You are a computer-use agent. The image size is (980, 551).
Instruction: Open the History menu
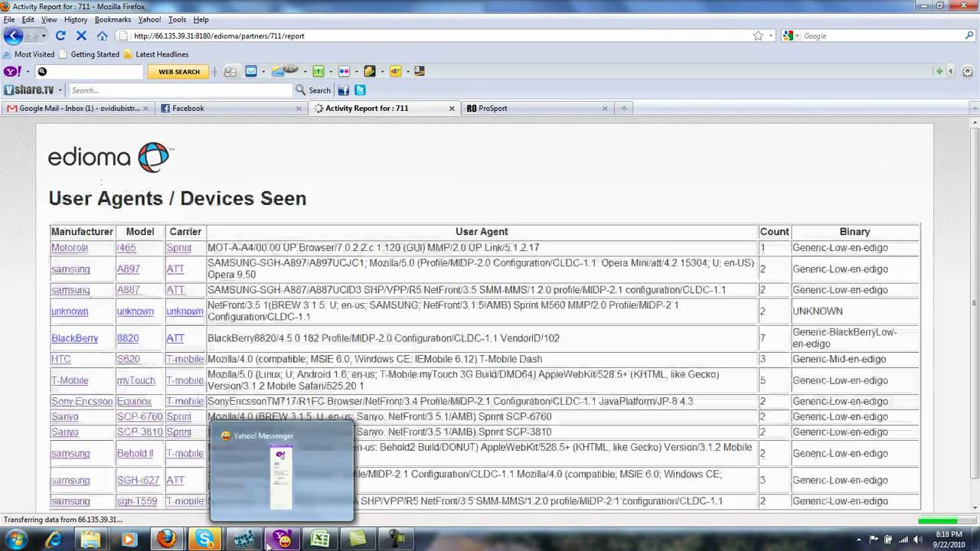76,20
